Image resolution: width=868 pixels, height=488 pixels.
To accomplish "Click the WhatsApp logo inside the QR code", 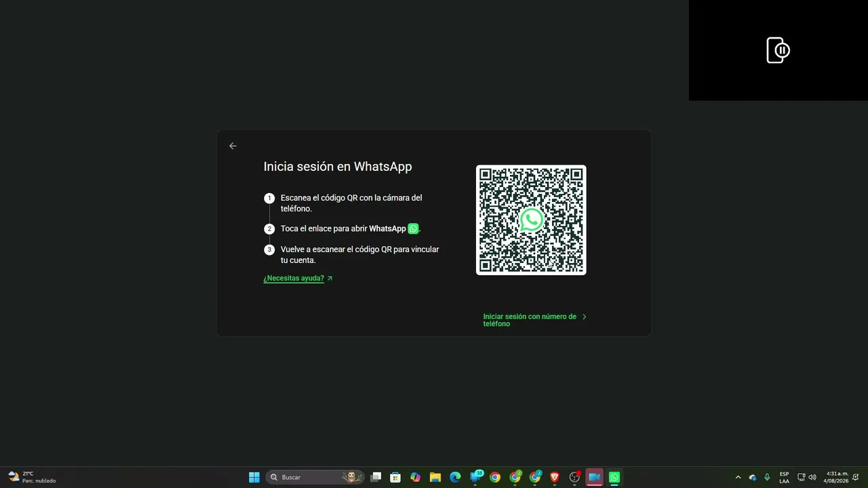I will (x=531, y=220).
